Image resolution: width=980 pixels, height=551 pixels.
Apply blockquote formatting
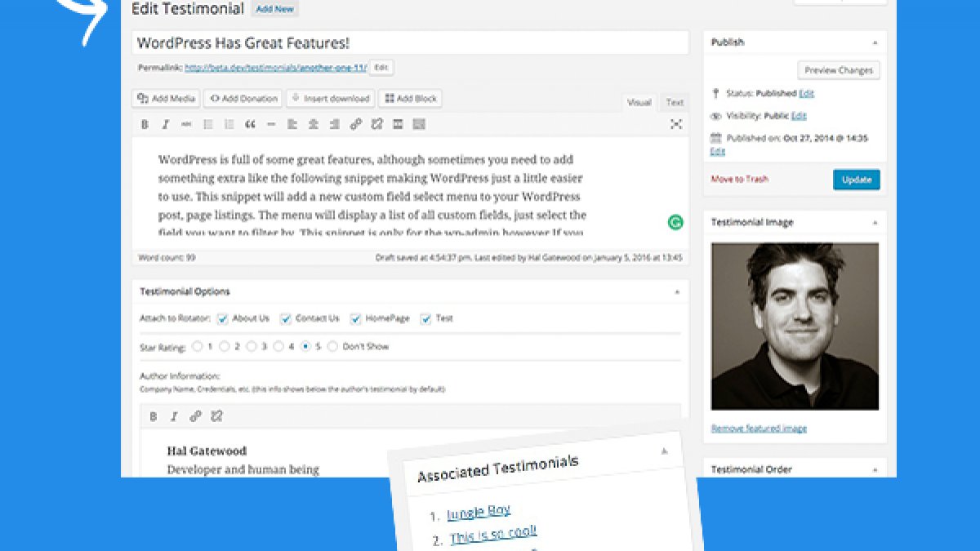[250, 124]
